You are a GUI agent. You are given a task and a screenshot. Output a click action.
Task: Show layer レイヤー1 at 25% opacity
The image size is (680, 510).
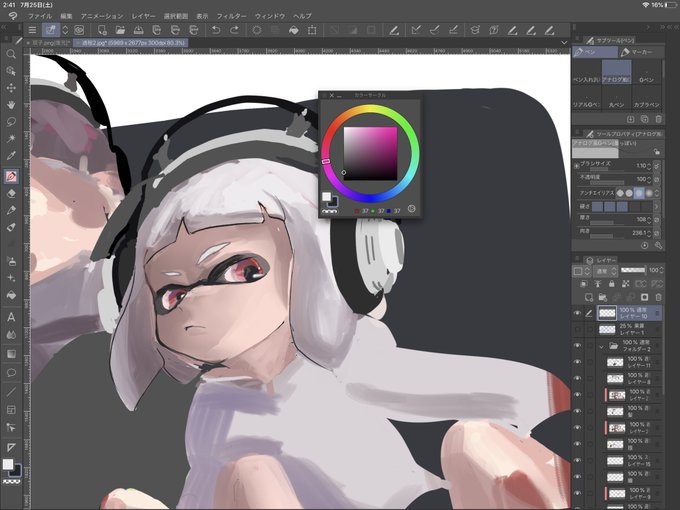click(x=577, y=329)
